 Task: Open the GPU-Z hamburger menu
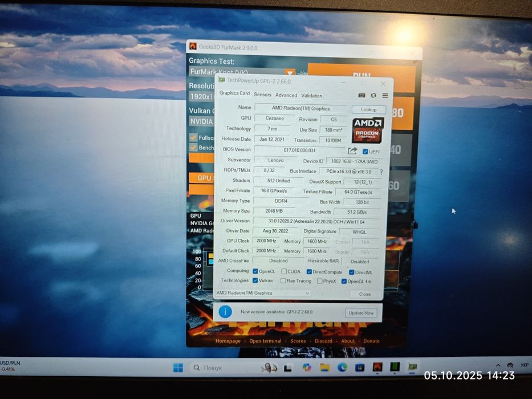tap(385, 96)
